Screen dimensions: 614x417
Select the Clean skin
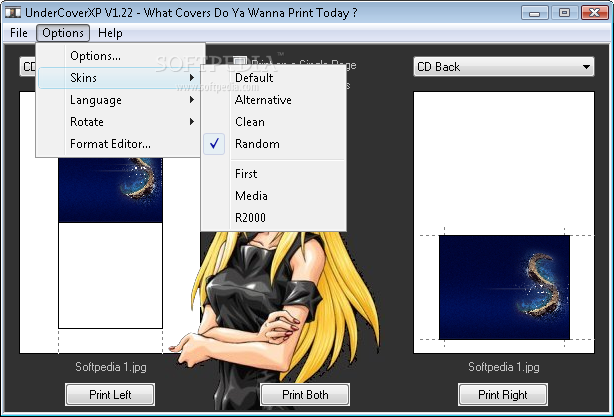(x=274, y=122)
